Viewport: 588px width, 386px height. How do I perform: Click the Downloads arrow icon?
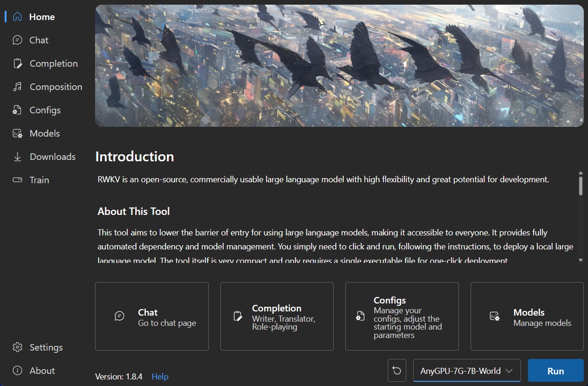point(18,157)
